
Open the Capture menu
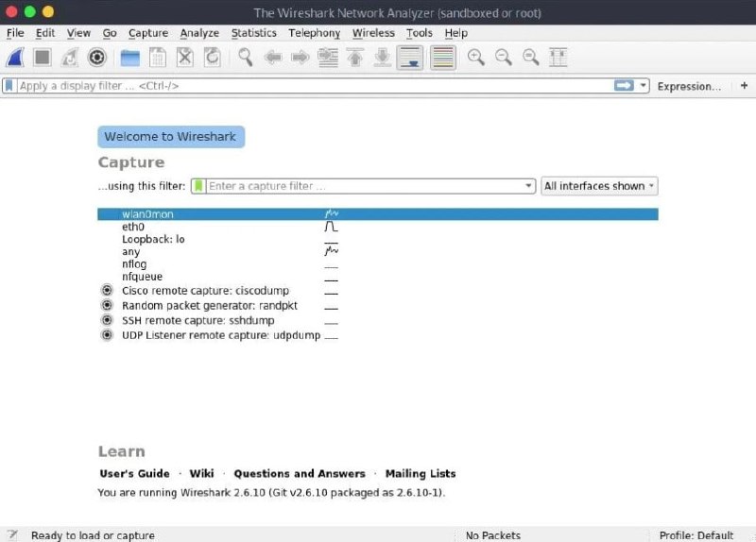coord(148,33)
